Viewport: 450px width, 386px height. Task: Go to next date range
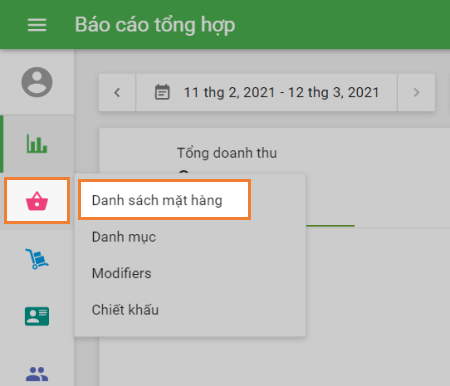pos(416,92)
